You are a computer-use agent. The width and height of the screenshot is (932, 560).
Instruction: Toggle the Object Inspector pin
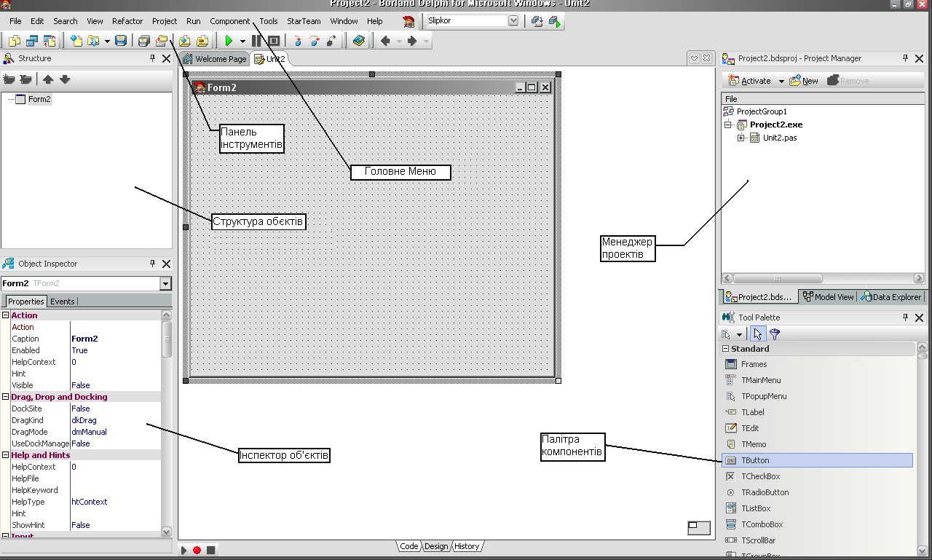tap(153, 264)
